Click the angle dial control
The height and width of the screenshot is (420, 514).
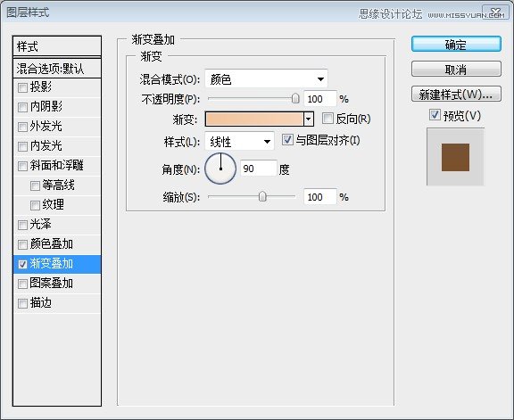pos(220,169)
